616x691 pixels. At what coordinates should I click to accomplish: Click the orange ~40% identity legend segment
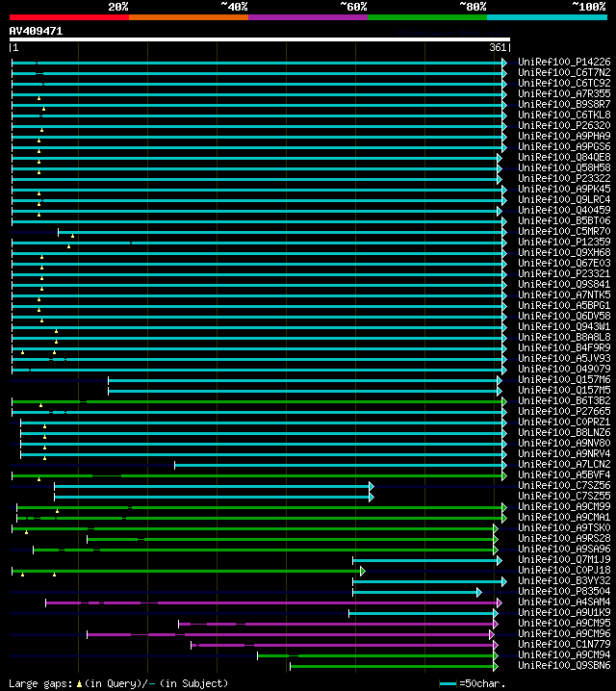click(189, 17)
